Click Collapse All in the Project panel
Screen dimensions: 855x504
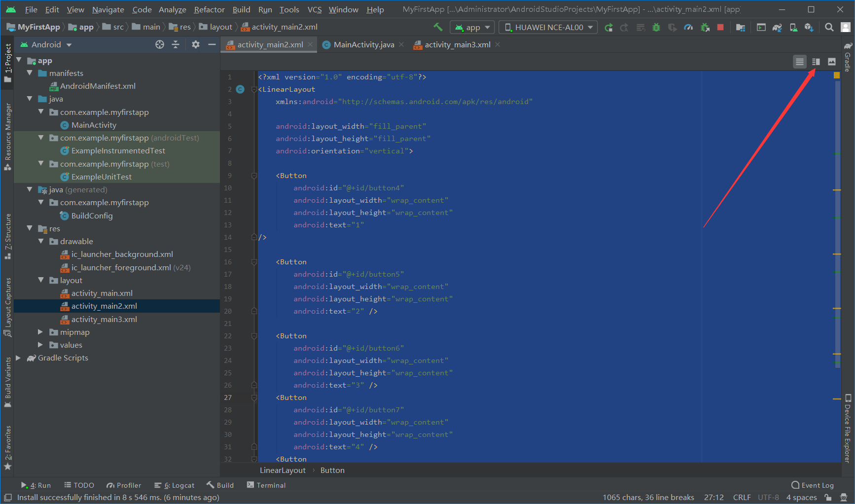tap(176, 44)
